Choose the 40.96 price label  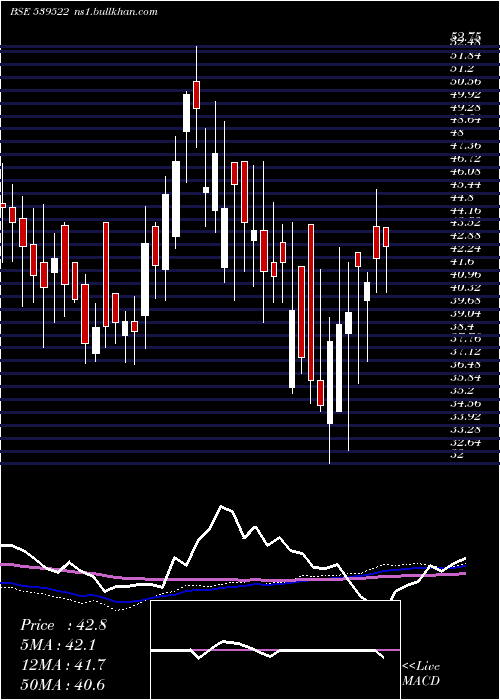click(x=465, y=275)
